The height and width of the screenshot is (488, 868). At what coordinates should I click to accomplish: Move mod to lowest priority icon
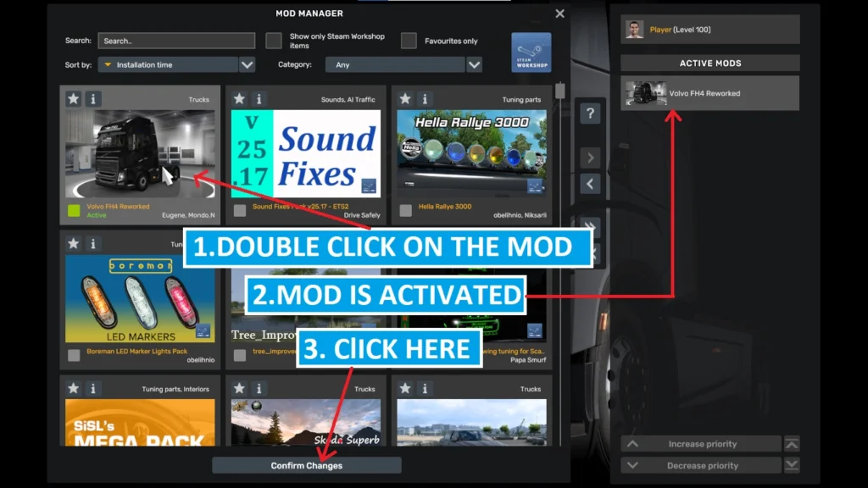tap(792, 465)
